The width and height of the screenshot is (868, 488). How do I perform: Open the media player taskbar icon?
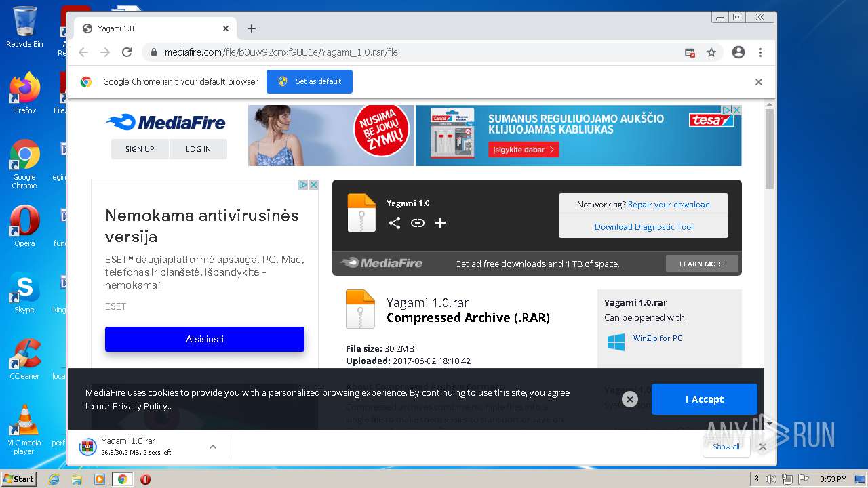(x=99, y=479)
